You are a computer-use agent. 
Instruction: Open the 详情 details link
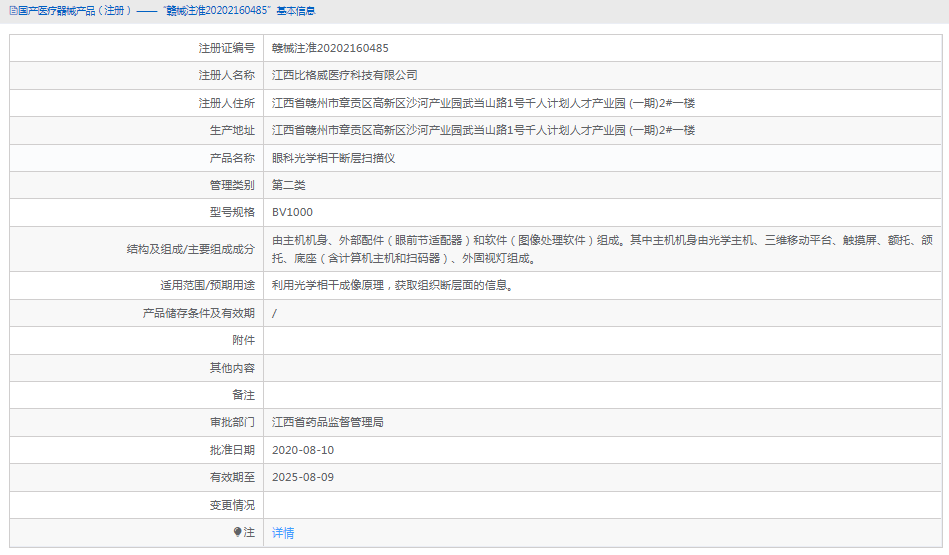(283, 533)
